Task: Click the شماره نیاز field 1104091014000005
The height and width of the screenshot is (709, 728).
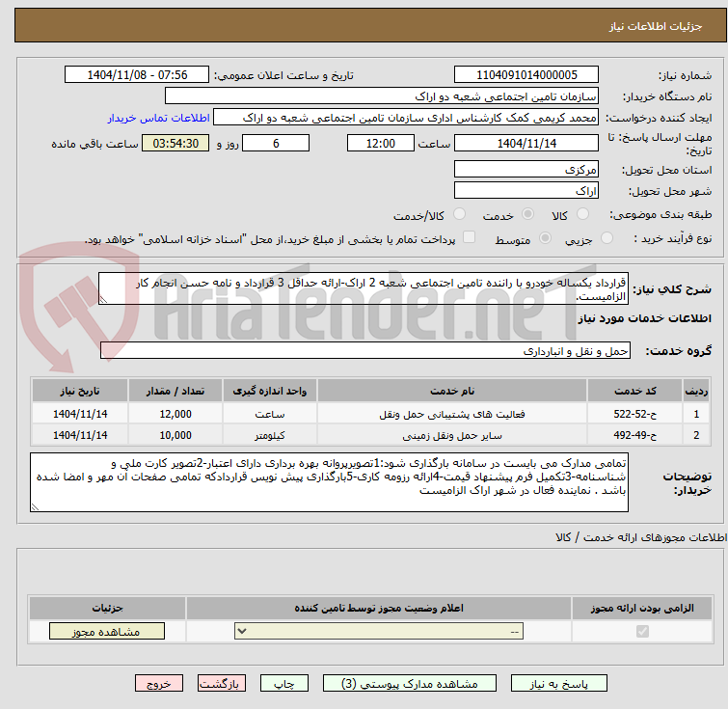Action: [x=526, y=75]
